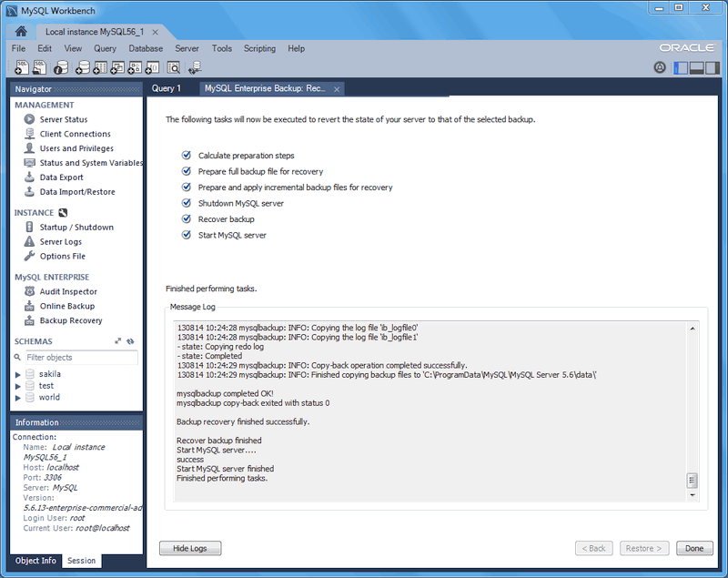Switch to the Session tab
728x578 pixels.
(81, 561)
